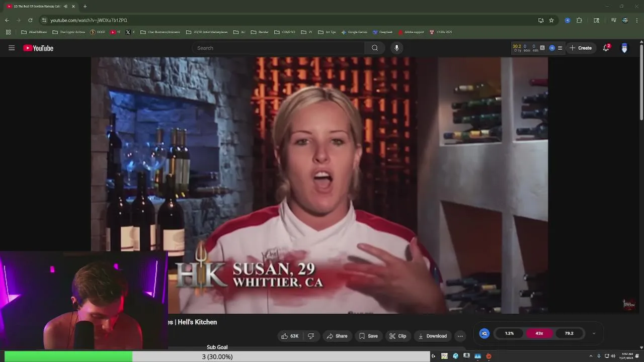
Task: Open the YT bookmark
Action: 115,32
